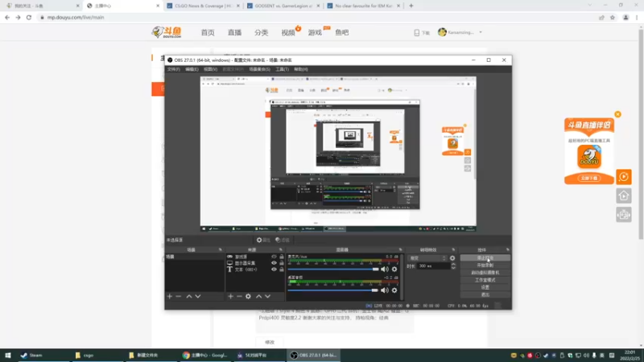Toggle visibility of the game source (first row)
Image resolution: width=644 pixels, height=362 pixels.
coord(274,257)
